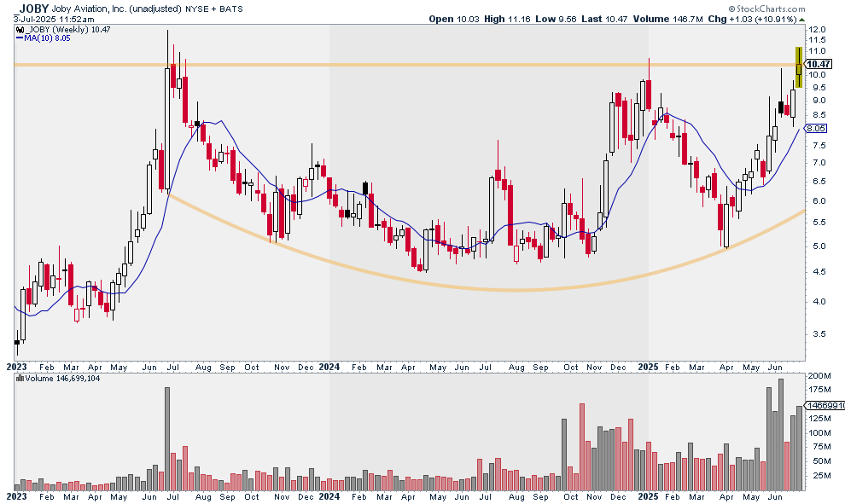This screenshot has width=845, height=504.
Task: Click the yellow-highlighted latest weekly candle
Action: 799,67
